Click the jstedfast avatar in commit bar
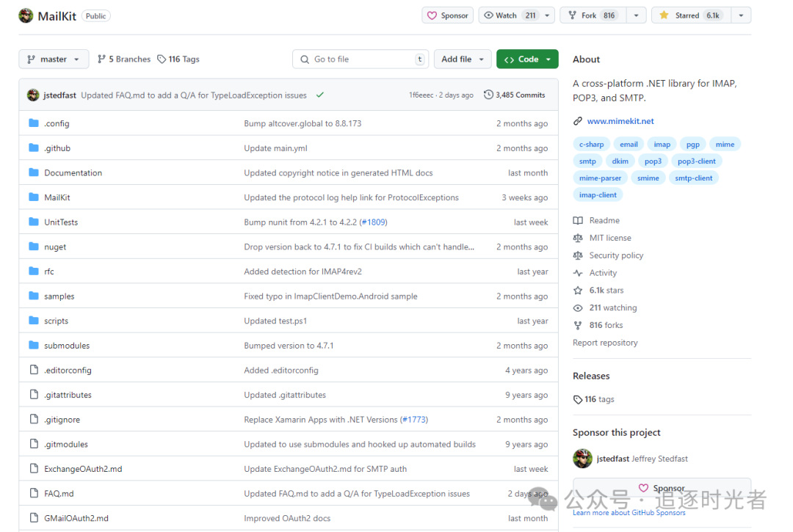The width and height of the screenshot is (793, 532). 33,95
